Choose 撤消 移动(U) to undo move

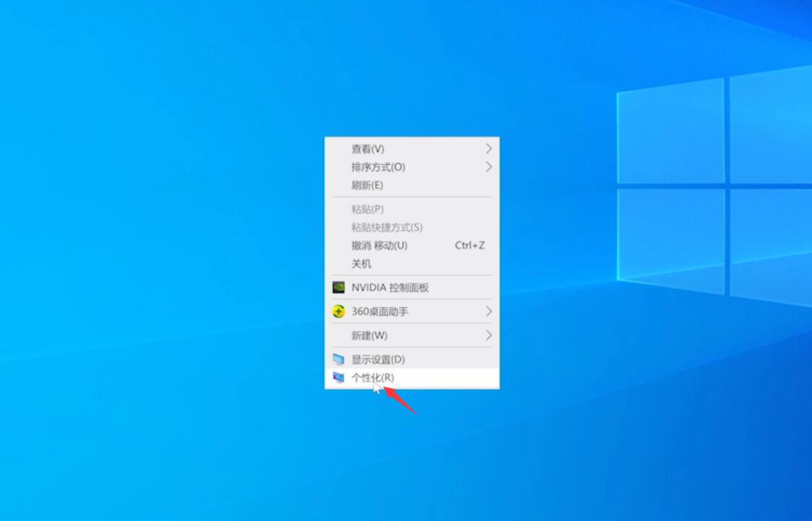tap(412, 245)
